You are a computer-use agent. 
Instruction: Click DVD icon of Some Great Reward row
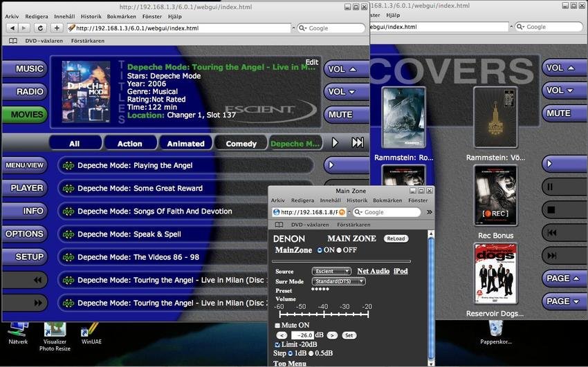click(68, 189)
